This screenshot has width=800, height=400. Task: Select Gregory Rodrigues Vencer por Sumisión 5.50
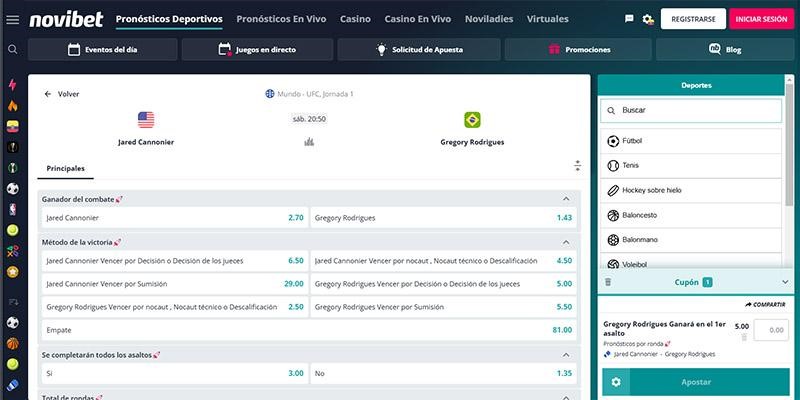pyautogui.click(x=443, y=307)
